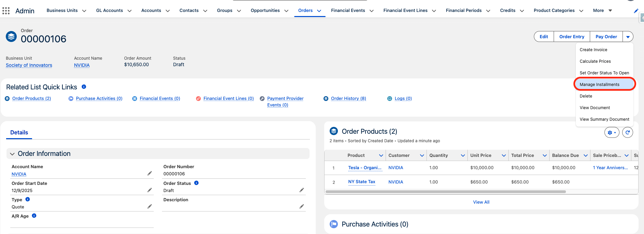Open the Contacts nav dropdown chevron

pyautogui.click(x=205, y=11)
